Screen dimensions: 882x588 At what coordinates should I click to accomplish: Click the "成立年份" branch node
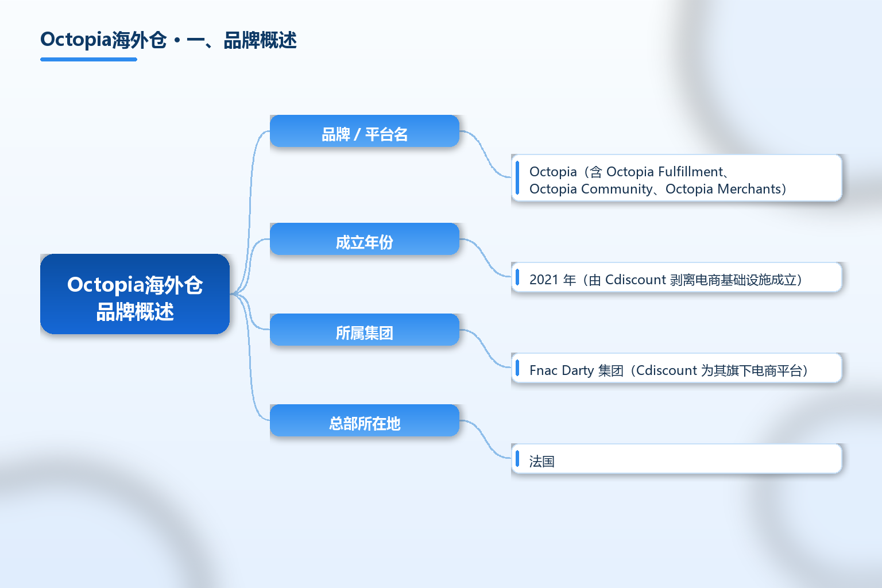(365, 239)
